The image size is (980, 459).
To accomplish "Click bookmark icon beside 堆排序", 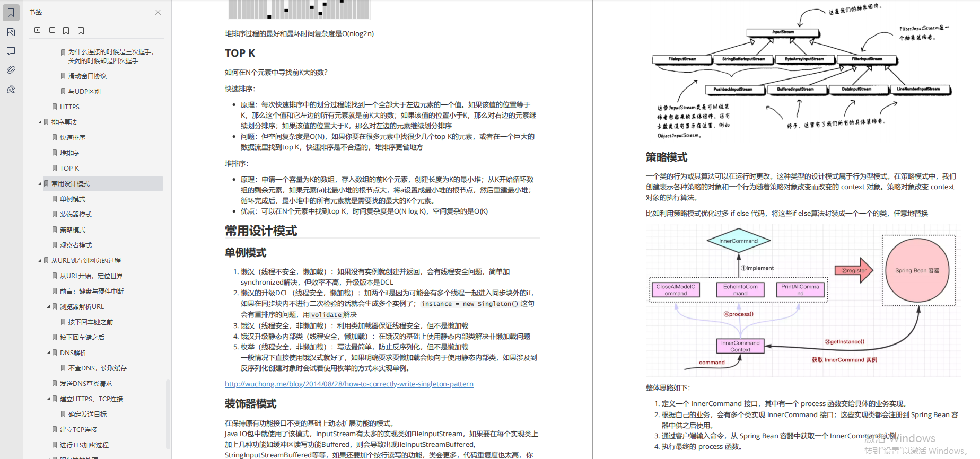I will (x=55, y=153).
